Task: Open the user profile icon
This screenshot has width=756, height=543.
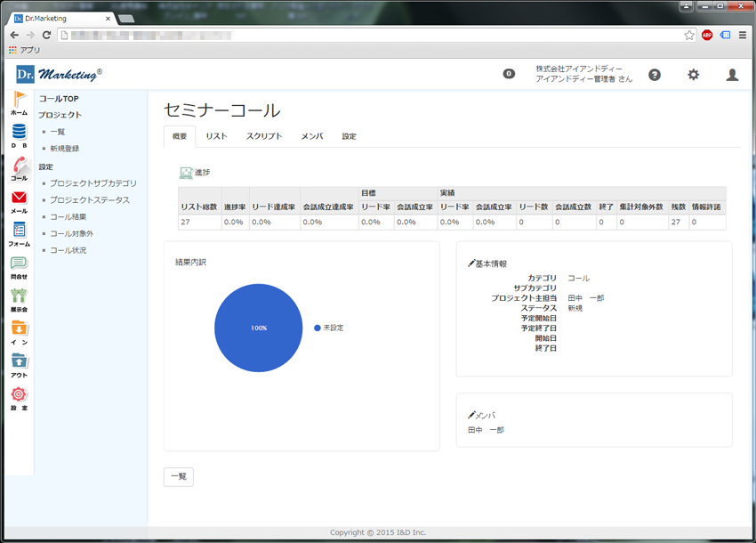Action: click(x=732, y=75)
